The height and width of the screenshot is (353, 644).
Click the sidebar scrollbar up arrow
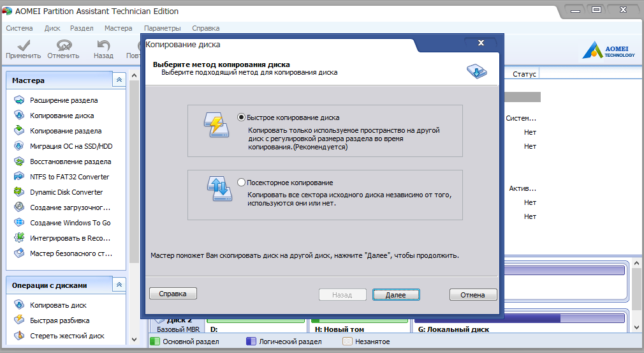coord(134,75)
